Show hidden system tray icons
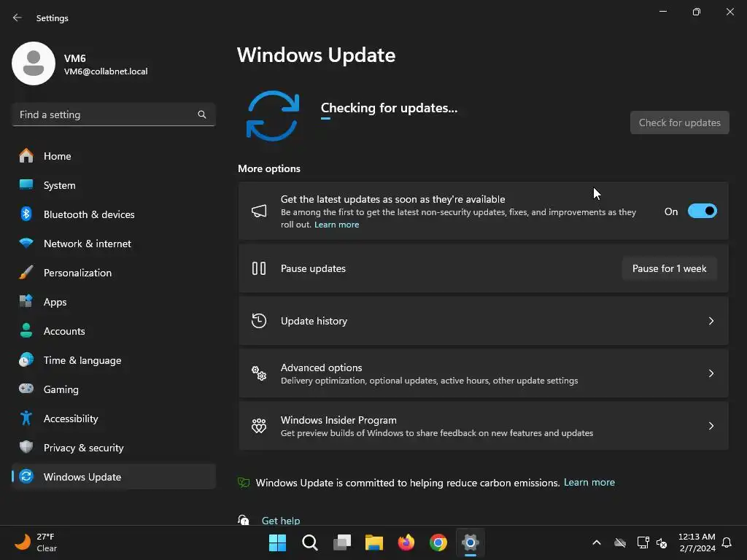This screenshot has height=560, width=747. [x=596, y=542]
